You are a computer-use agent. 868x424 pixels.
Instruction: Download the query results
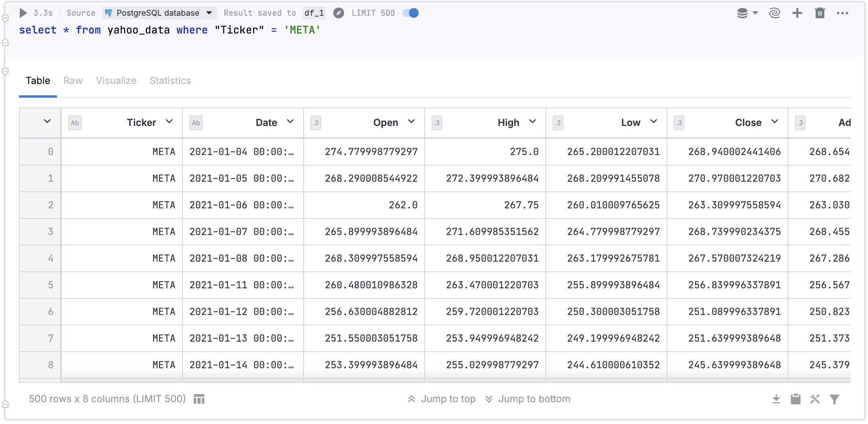776,399
